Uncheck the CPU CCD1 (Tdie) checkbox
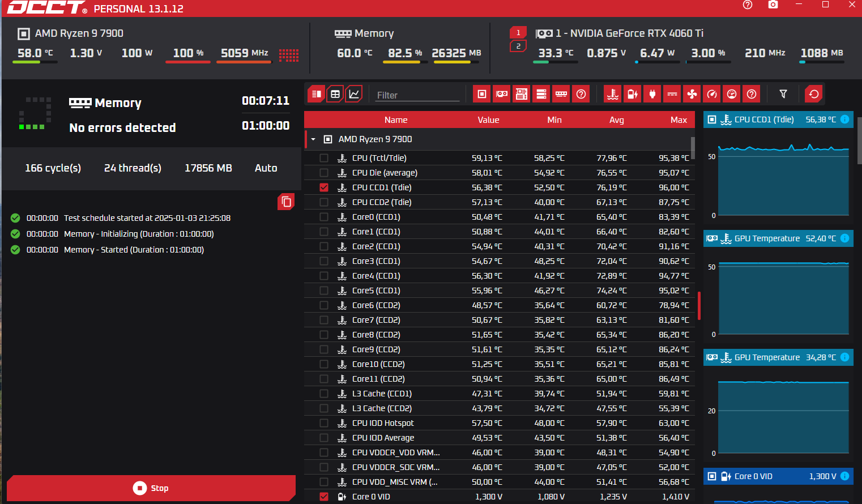Image resolution: width=862 pixels, height=504 pixels. tap(324, 187)
